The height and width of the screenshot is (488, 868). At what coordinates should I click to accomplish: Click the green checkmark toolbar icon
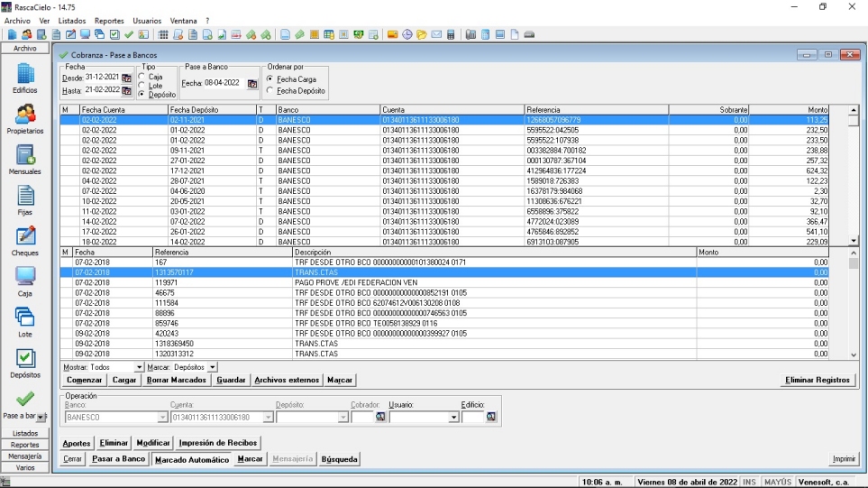click(129, 34)
